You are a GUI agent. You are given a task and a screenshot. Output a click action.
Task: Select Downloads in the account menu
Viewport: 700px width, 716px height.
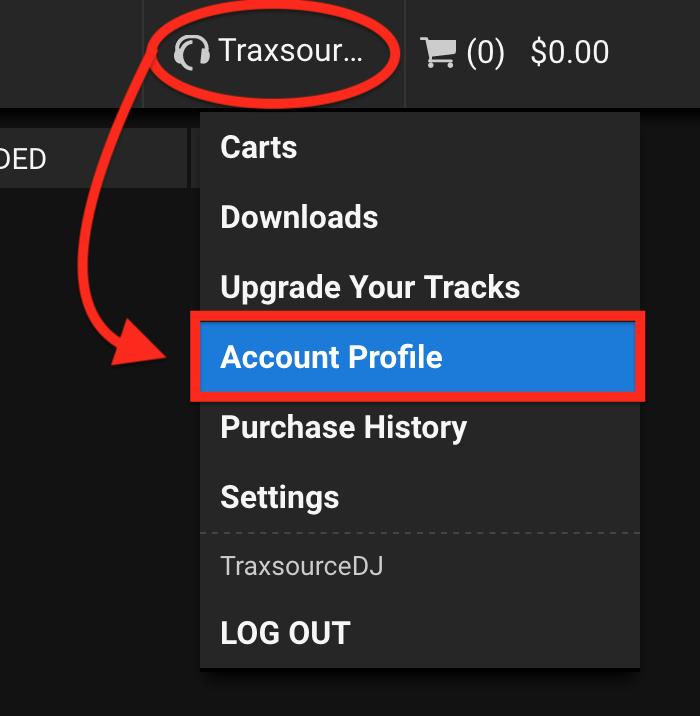(299, 217)
